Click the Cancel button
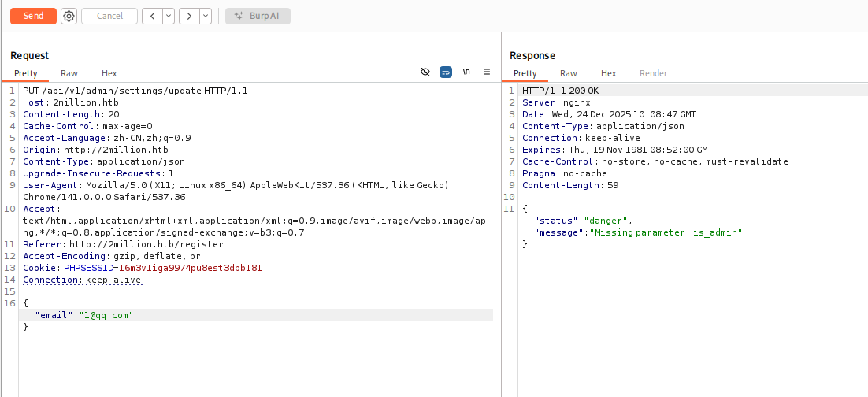The height and width of the screenshot is (397, 868). click(109, 16)
